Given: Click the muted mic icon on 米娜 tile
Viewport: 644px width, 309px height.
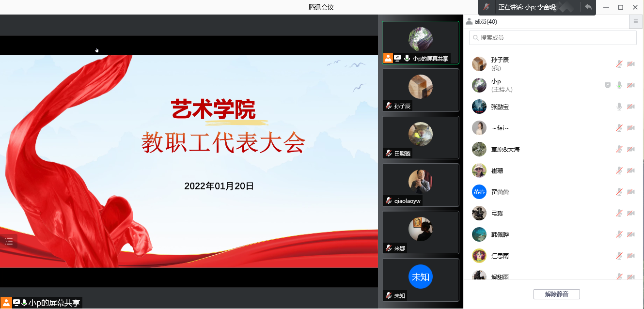Looking at the screenshot, I should pyautogui.click(x=388, y=248).
